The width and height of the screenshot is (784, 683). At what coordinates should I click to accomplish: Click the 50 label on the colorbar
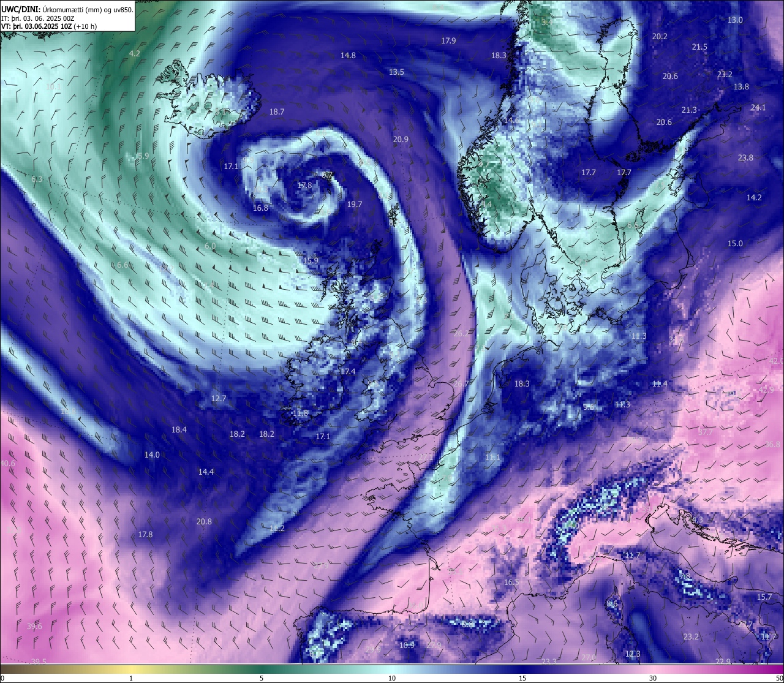[x=778, y=678]
